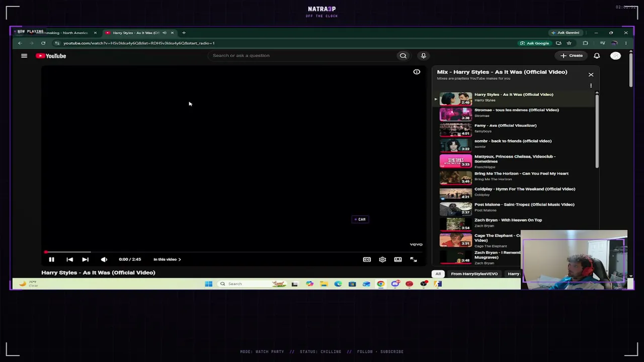Screen dimensions: 644x362
Task: Enter full screen mode
Action: 414,259
